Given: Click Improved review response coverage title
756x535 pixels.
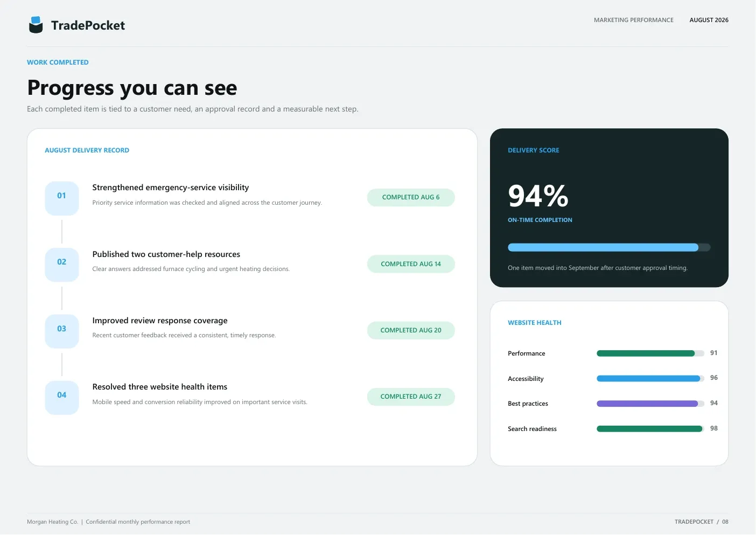Looking at the screenshot, I should (160, 321).
